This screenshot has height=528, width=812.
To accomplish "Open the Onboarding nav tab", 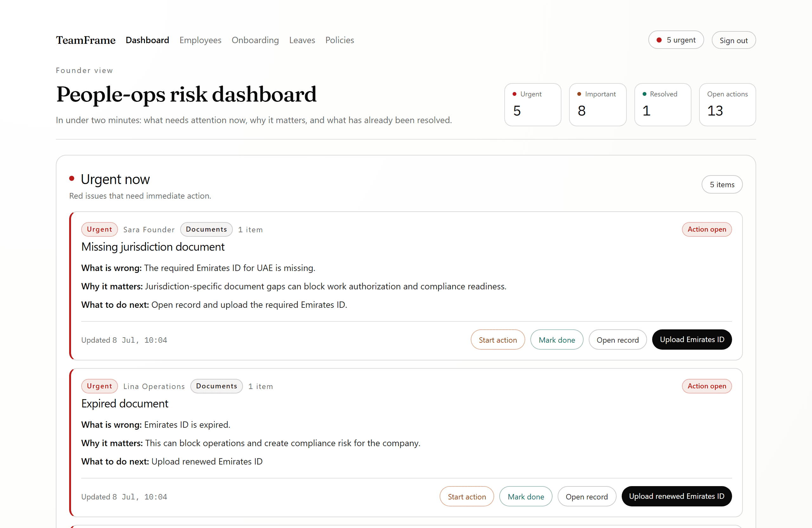I will [x=255, y=40].
